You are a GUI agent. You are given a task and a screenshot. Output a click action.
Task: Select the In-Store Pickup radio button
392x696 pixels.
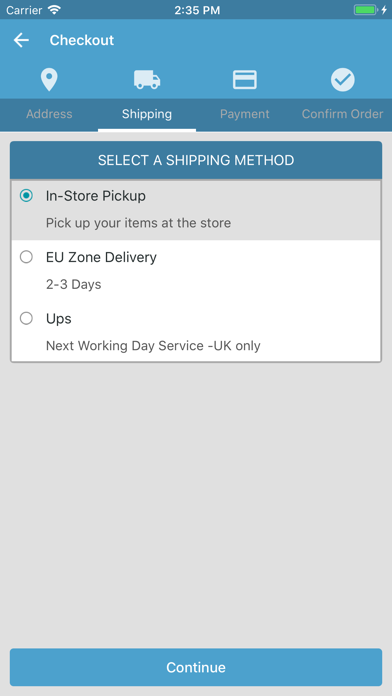pyautogui.click(x=27, y=196)
